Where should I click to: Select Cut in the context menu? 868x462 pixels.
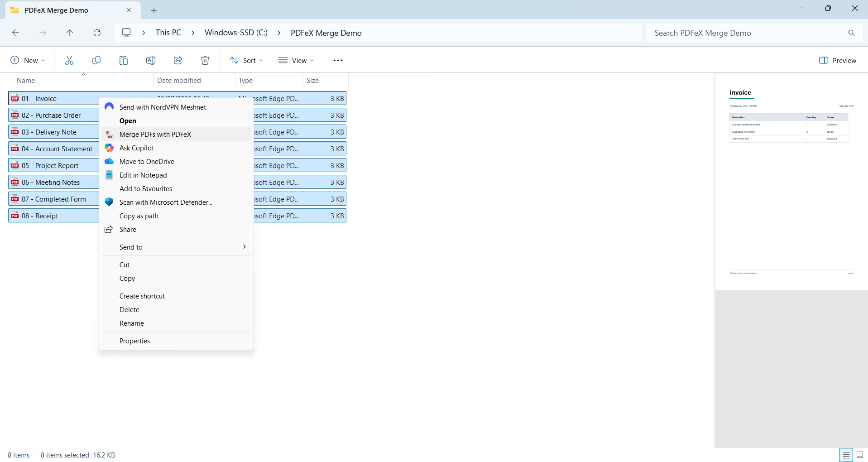[176, 265]
